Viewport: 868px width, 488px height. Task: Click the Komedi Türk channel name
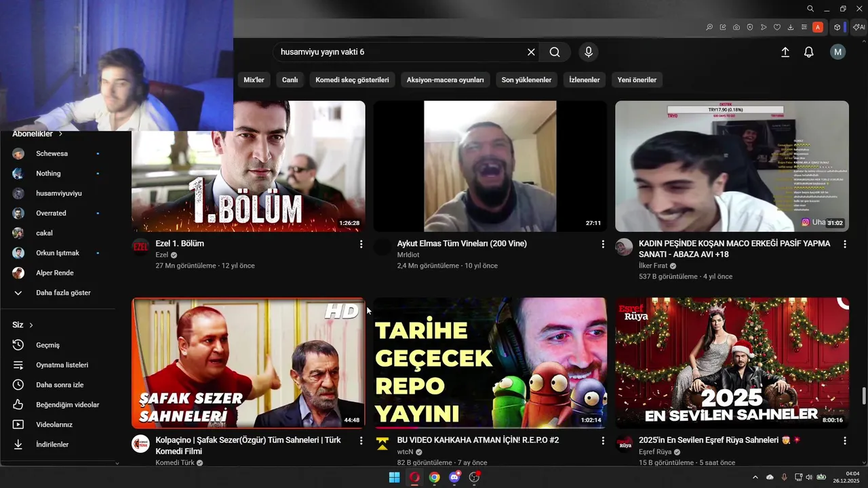click(175, 463)
